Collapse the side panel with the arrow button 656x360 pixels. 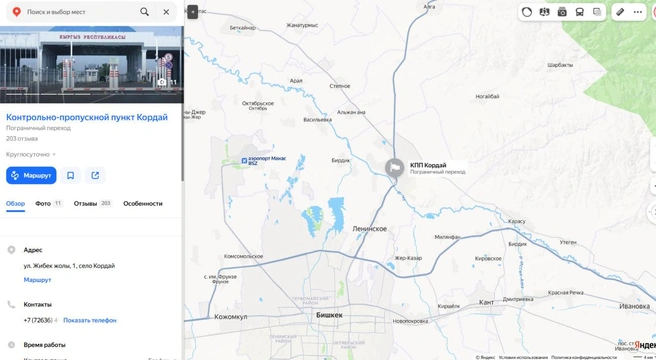(x=192, y=12)
